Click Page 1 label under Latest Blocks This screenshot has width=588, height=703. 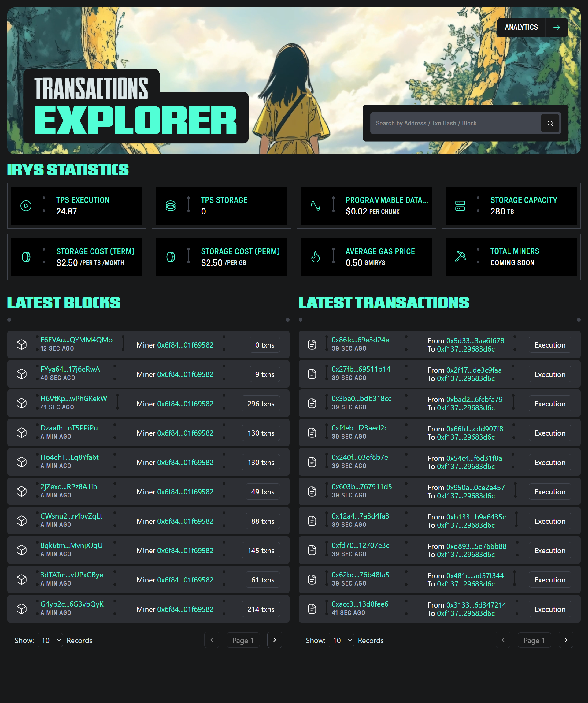click(x=243, y=640)
